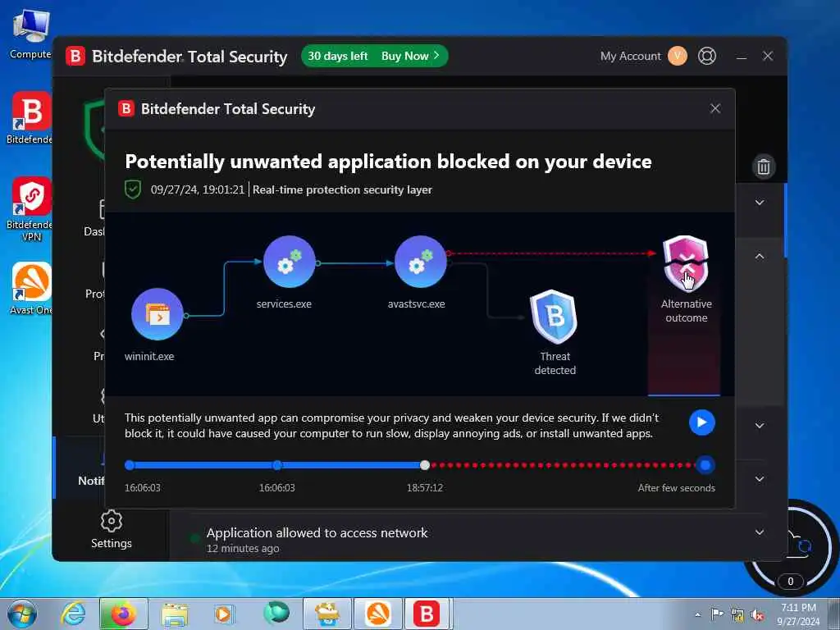The image size is (840, 630).
Task: Open the Computer desktop icon
Action: tap(31, 33)
